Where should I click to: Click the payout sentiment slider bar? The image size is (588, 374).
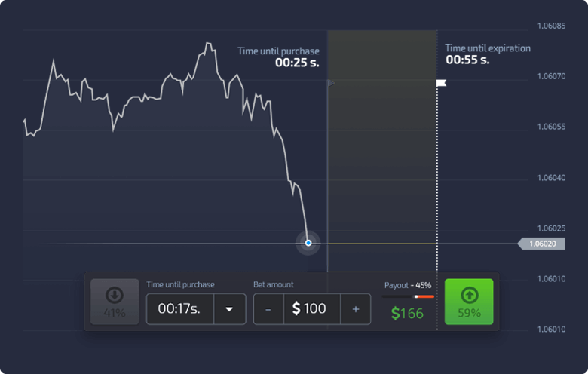(408, 296)
